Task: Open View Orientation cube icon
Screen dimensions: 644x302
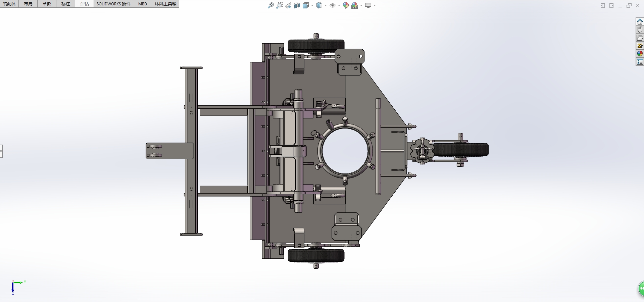Action: (305, 5)
